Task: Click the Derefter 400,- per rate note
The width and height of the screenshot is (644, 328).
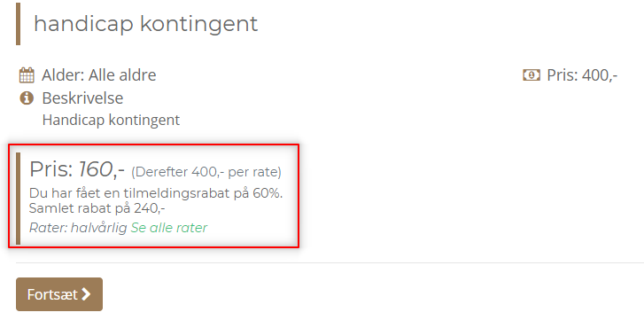Action: pyautogui.click(x=206, y=172)
